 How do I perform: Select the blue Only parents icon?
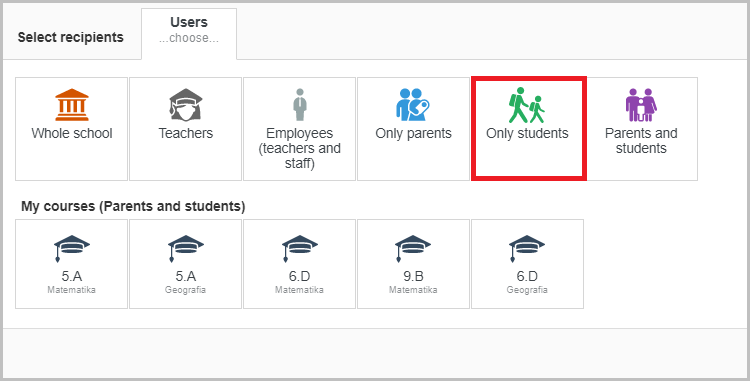(413, 105)
